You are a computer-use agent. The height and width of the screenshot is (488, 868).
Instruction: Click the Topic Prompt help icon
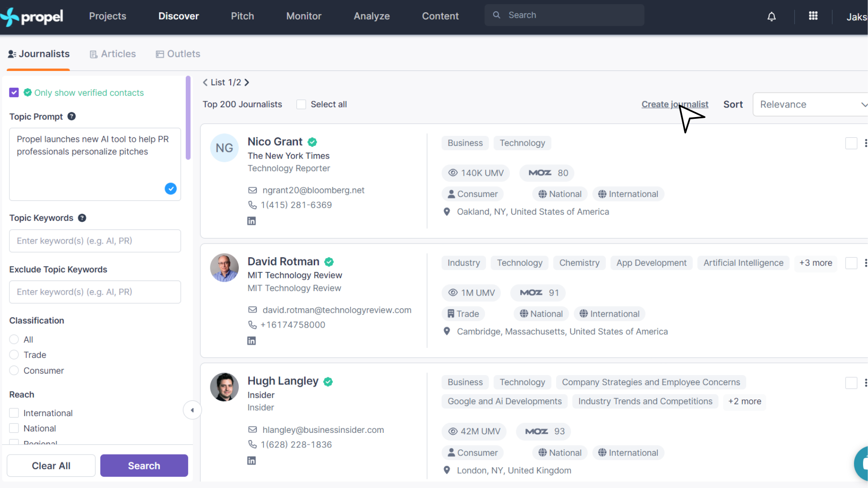pos(71,116)
